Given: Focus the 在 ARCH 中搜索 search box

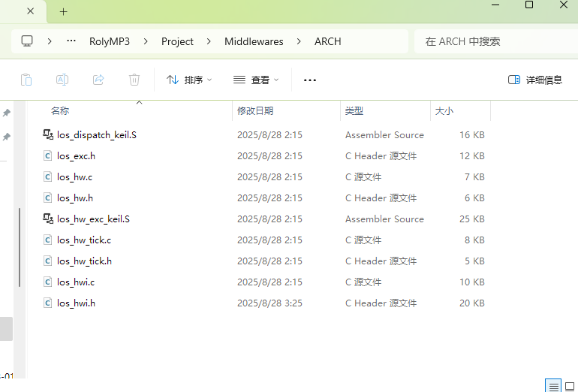Looking at the screenshot, I should pyautogui.click(x=495, y=41).
